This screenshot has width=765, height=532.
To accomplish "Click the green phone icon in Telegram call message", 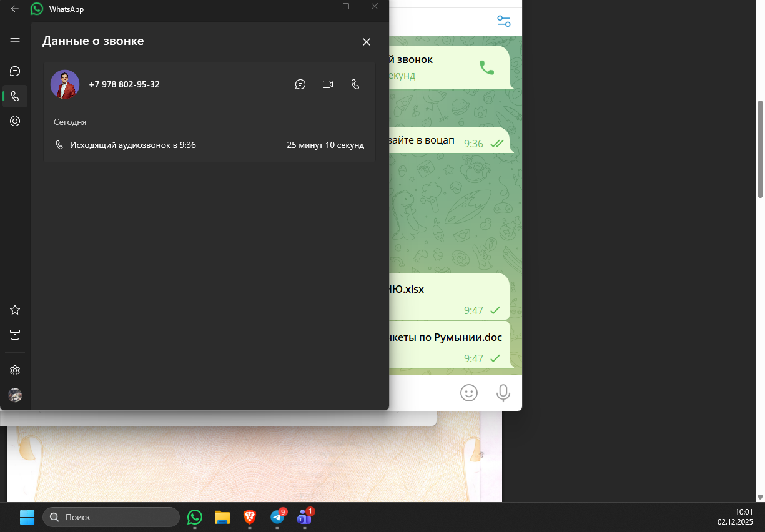I will (486, 67).
